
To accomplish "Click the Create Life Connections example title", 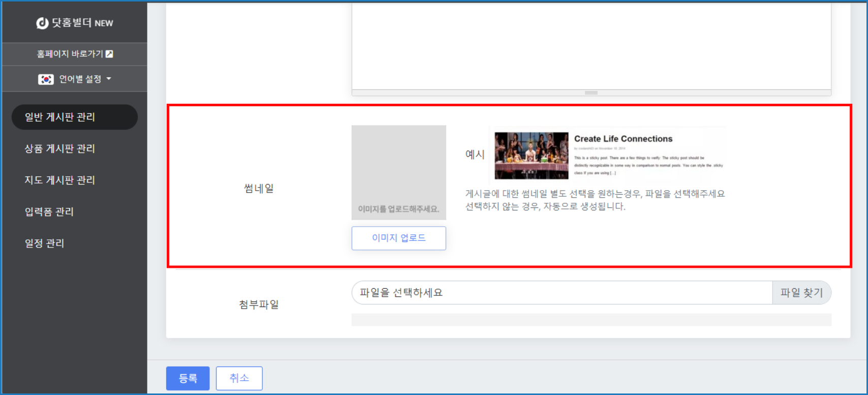I will tap(623, 139).
